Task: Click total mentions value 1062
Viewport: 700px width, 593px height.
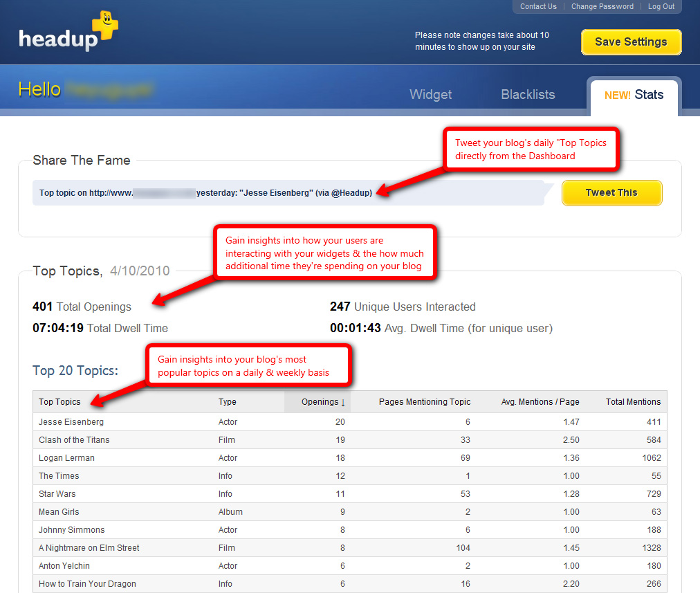Action: click(652, 457)
